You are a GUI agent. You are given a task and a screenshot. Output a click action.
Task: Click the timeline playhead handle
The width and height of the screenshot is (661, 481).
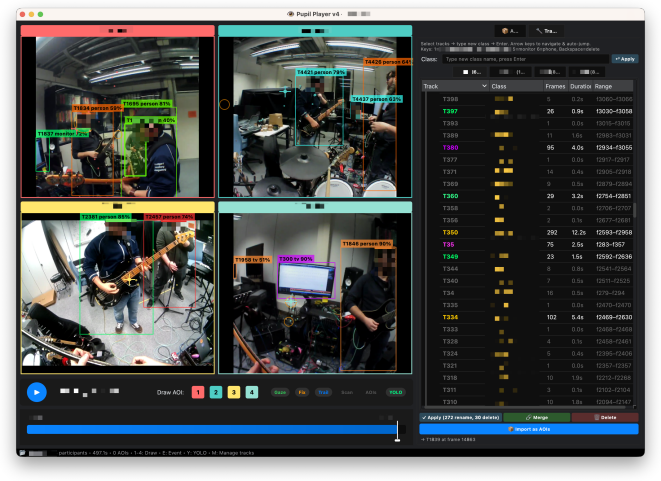coord(397,440)
